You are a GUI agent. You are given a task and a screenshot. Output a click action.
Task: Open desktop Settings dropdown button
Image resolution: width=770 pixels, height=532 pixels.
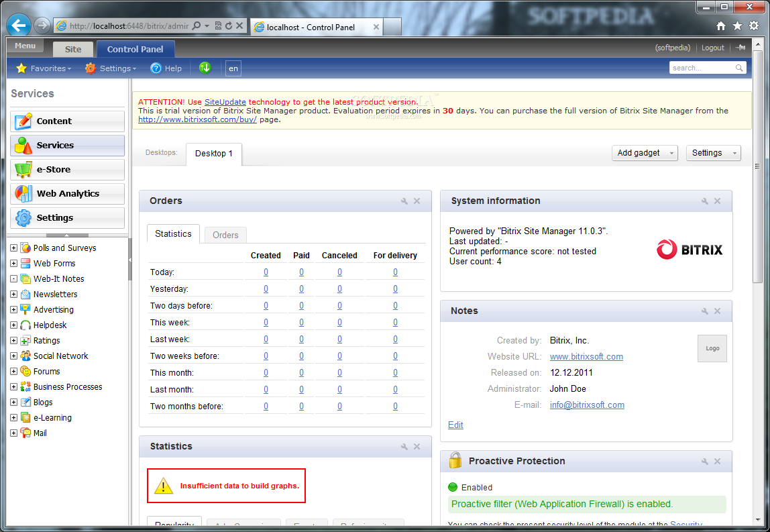click(x=714, y=153)
